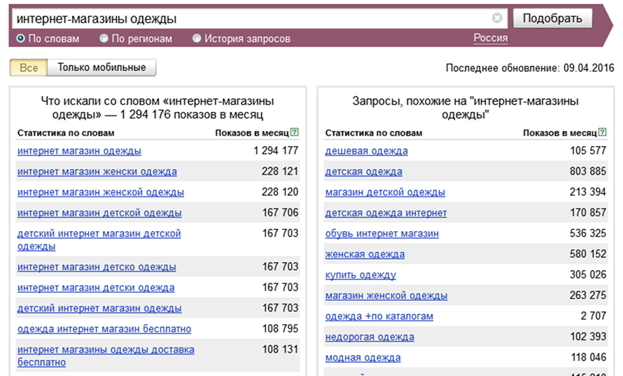Click the date 'Последнее обновление: 09.04.2016'
623x376 pixels.
530,68
